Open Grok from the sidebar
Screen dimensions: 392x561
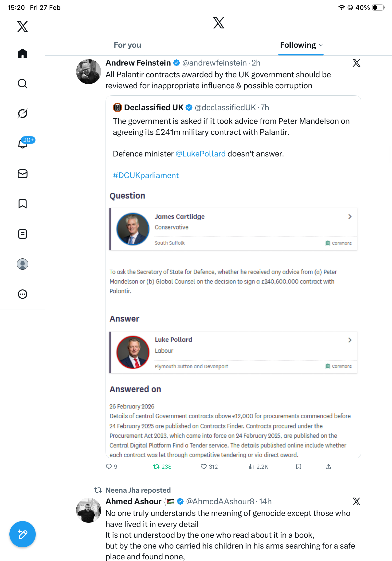pyautogui.click(x=23, y=114)
